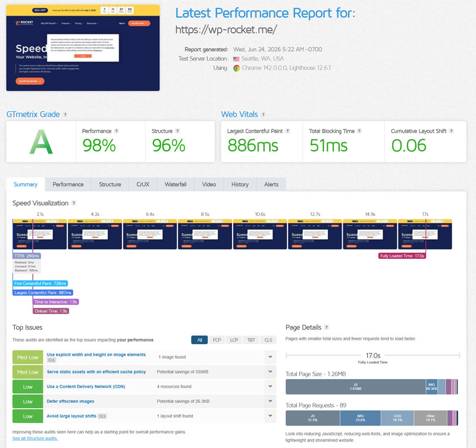Click help icon for Largest Contentful Paint

coord(287,131)
